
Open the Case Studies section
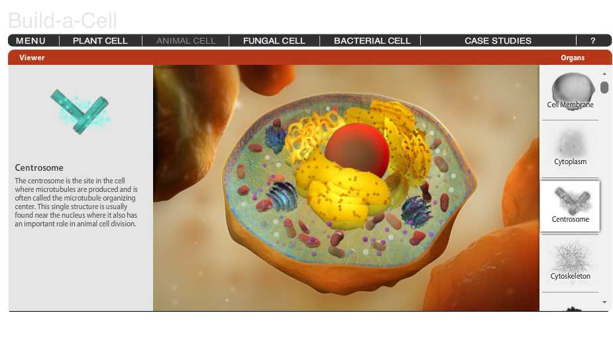pyautogui.click(x=498, y=40)
